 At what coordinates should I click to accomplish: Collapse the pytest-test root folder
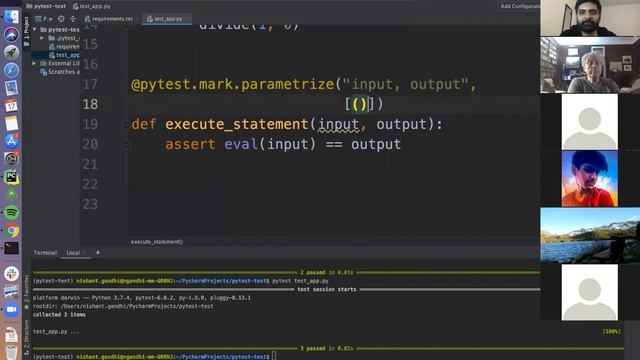pos(35,29)
